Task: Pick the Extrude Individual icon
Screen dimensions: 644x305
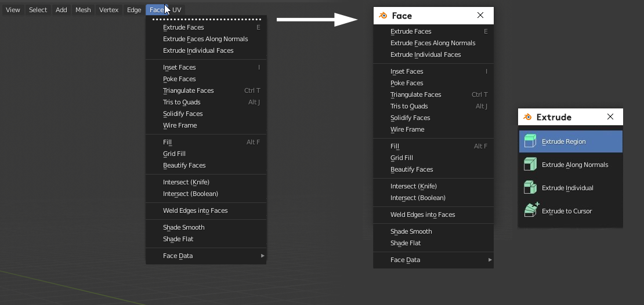Action: point(530,188)
